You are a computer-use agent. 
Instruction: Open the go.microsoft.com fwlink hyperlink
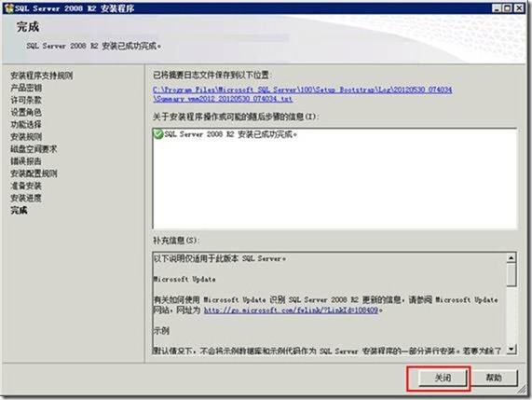point(291,310)
